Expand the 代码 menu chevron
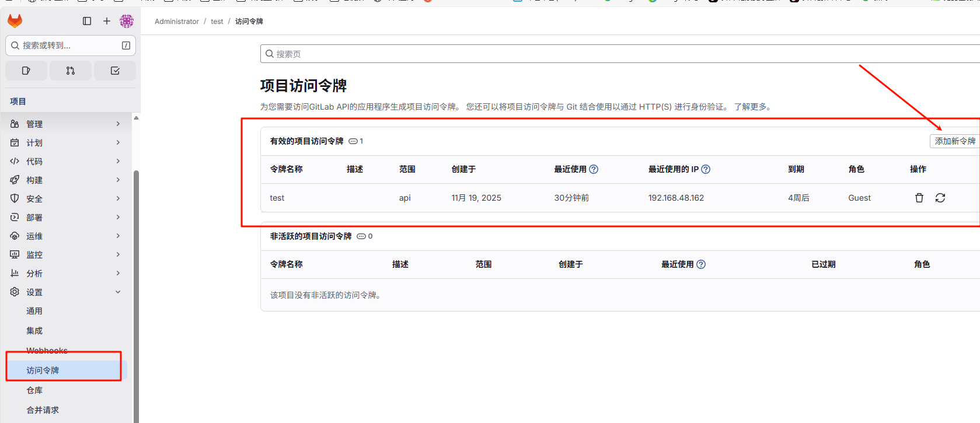 (118, 161)
